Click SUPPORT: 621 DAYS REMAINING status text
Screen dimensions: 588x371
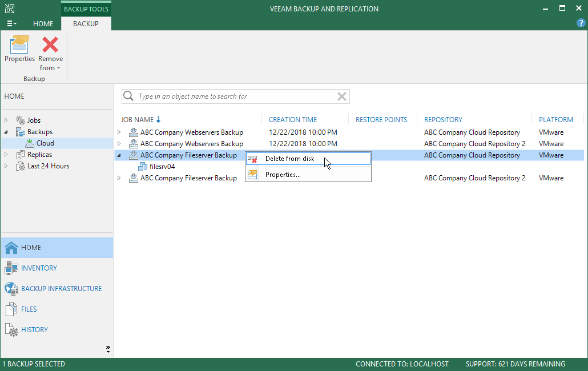tap(515, 364)
